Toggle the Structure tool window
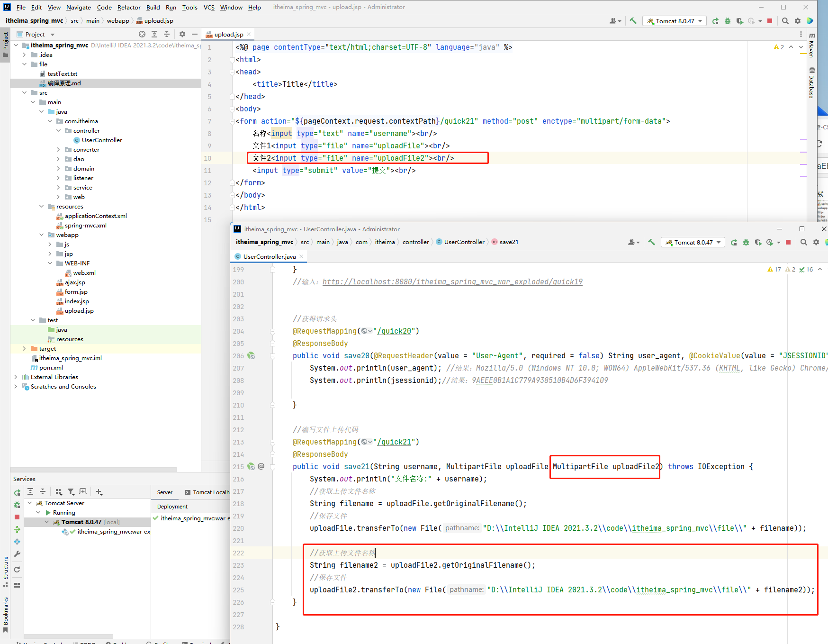The image size is (828, 644). coord(6,571)
